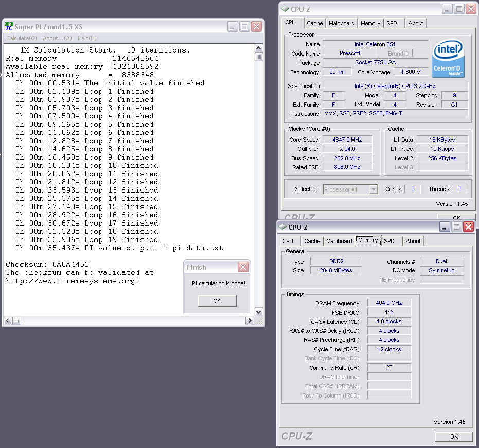Click the x 24.0 multiplier value
Image resolution: width=479 pixels, height=448 pixels.
click(347, 149)
